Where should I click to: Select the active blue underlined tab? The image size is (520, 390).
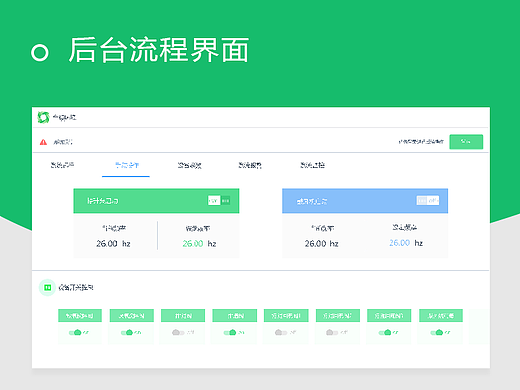click(x=127, y=165)
